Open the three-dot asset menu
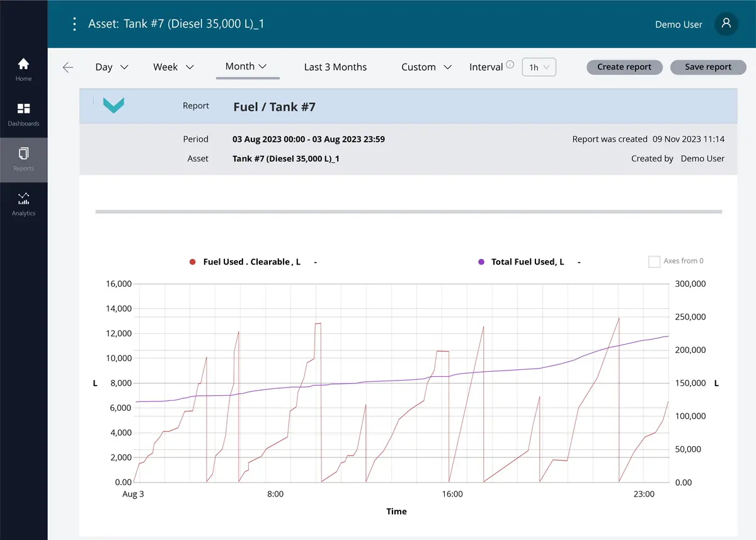The image size is (756, 540). [x=74, y=24]
